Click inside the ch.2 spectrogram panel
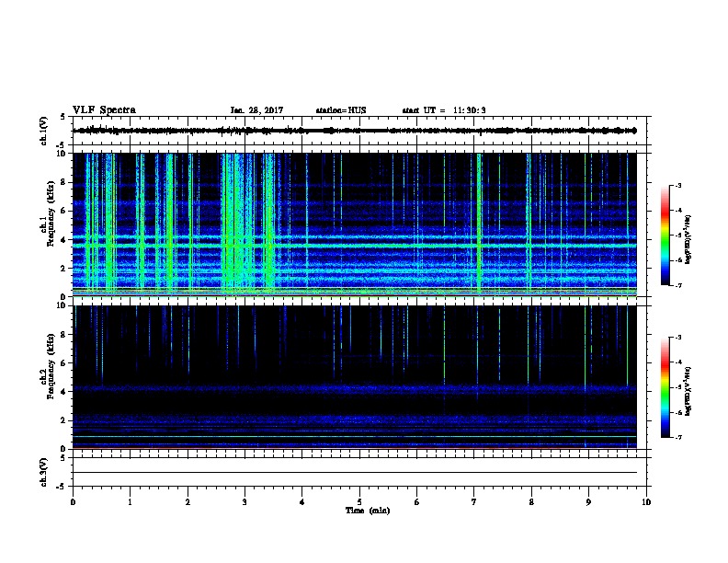Viewport: 728px width, 563px height. click(355, 377)
